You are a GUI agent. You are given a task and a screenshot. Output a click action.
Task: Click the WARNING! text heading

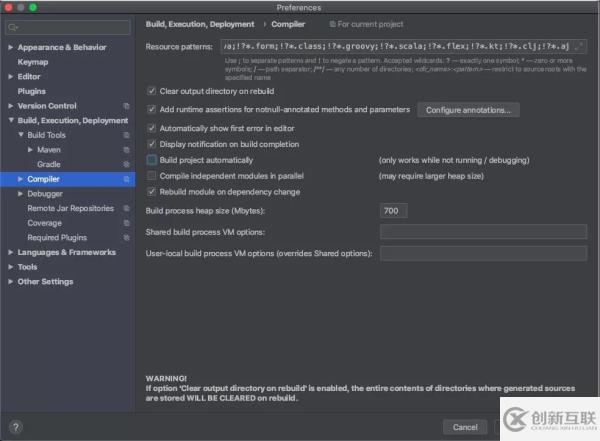tap(166, 378)
